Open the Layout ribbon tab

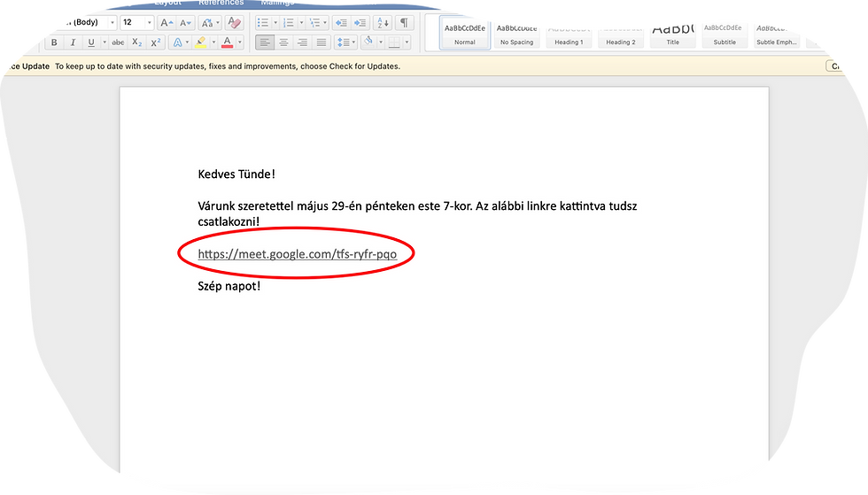click(x=167, y=3)
